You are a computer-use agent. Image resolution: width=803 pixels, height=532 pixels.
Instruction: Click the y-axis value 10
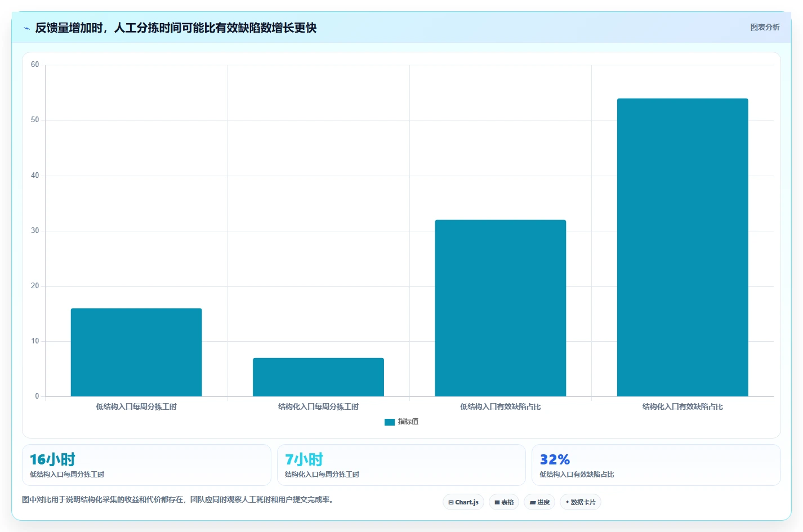pos(35,341)
